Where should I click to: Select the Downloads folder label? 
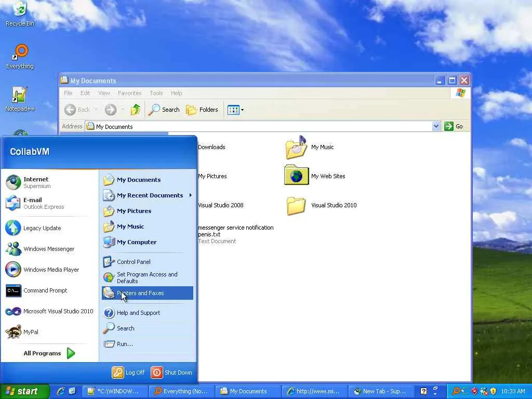point(211,147)
